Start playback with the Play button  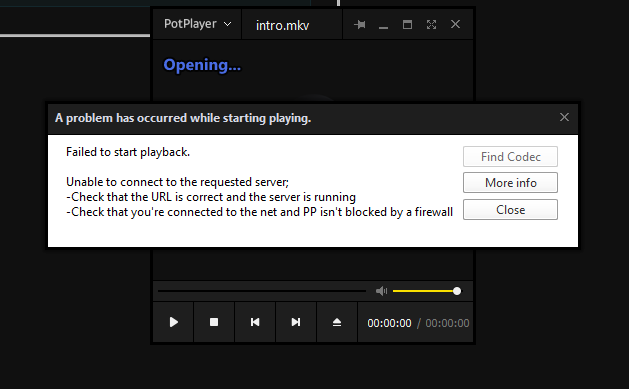coord(173,322)
